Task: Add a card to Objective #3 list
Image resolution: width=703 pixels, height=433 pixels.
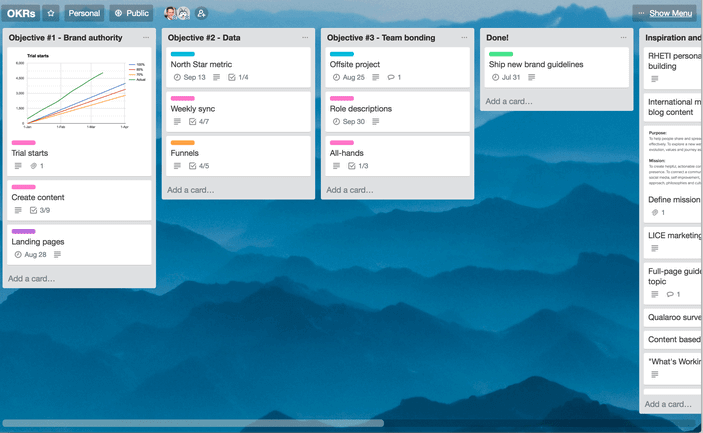Action: click(x=350, y=190)
